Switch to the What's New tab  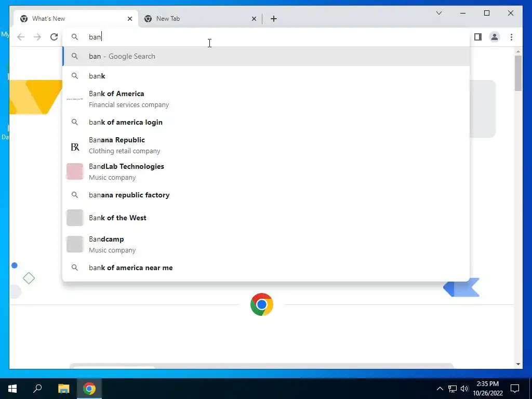click(76, 19)
